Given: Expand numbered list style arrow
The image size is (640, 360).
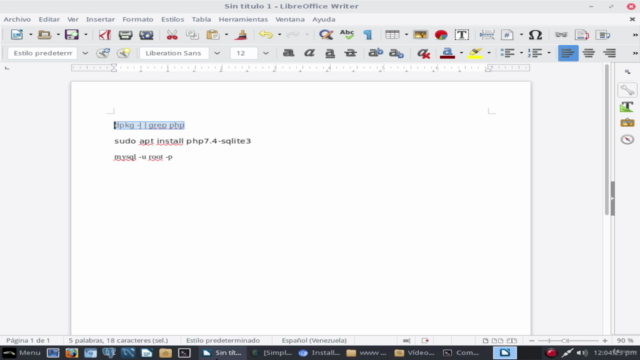Looking at the screenshot, I should point(549,53).
